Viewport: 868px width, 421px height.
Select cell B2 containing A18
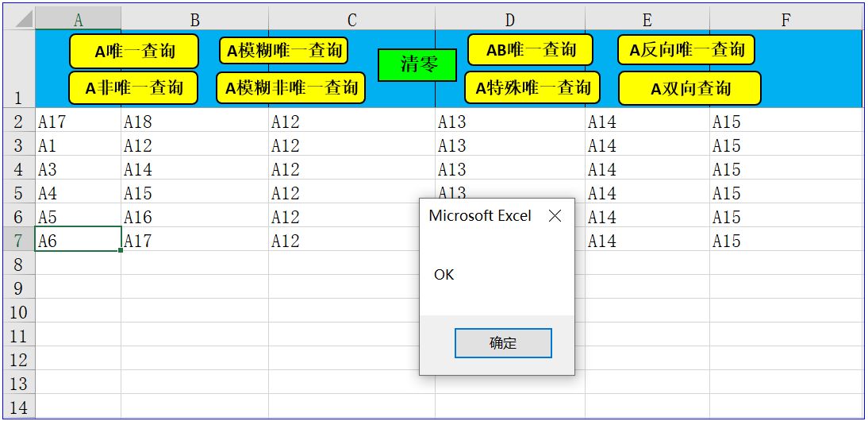(x=195, y=120)
